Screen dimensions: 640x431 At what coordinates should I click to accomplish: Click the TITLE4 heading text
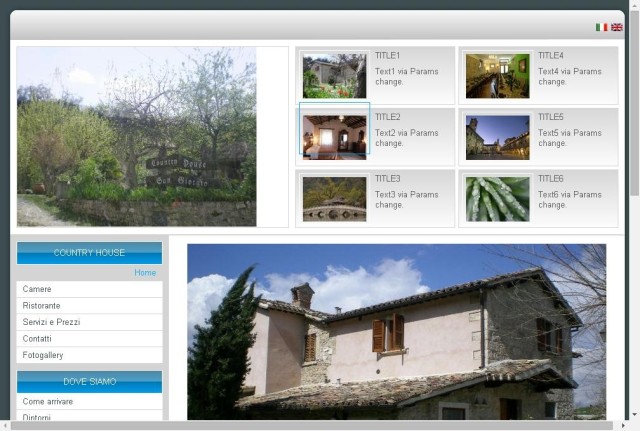(x=551, y=56)
